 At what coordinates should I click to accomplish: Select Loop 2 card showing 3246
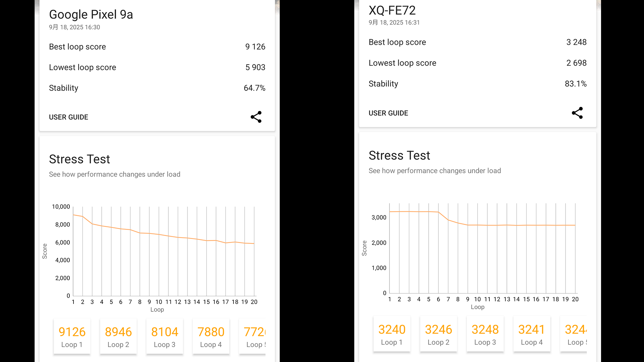438,334
